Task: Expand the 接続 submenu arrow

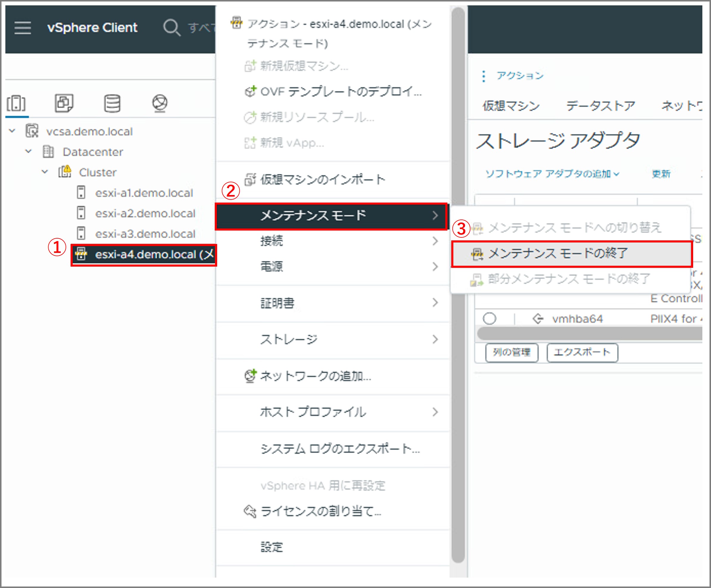Action: click(435, 241)
